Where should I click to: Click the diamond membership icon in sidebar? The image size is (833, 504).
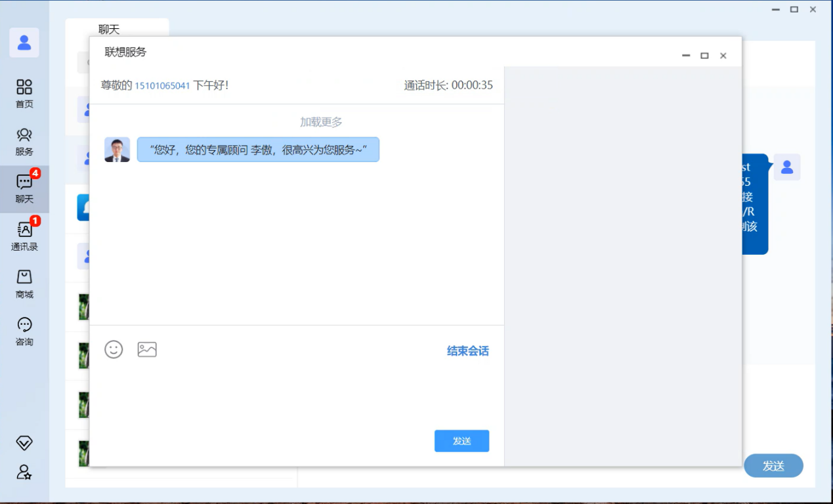coord(24,443)
